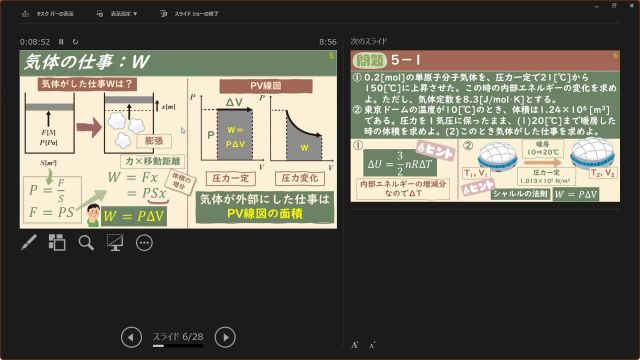Go to the previous slide
The height and width of the screenshot is (360, 640).
click(131, 338)
